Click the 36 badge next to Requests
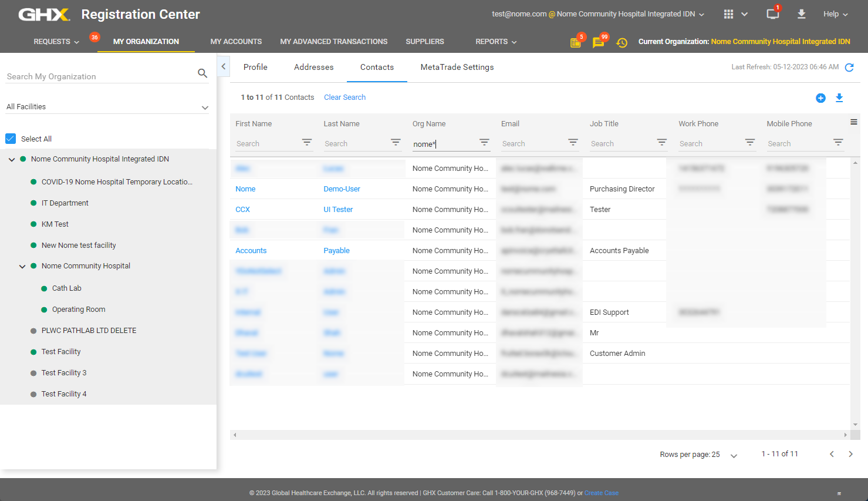The height and width of the screenshot is (501, 868). [94, 37]
